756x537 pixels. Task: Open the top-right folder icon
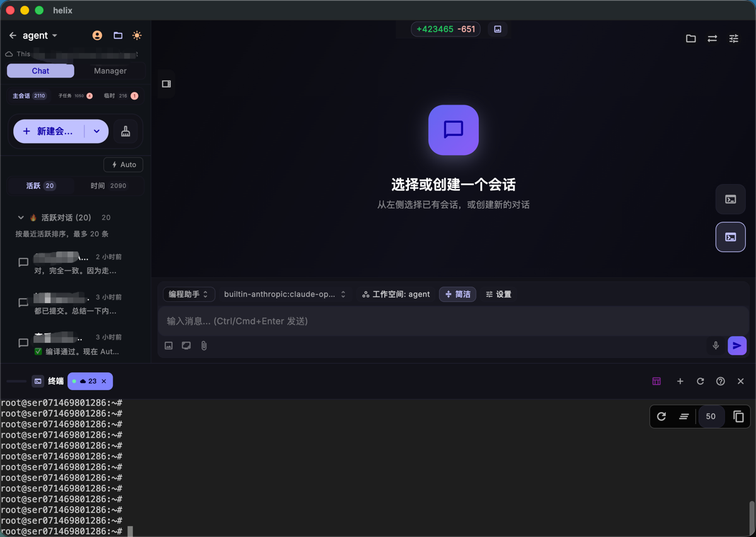click(x=691, y=38)
